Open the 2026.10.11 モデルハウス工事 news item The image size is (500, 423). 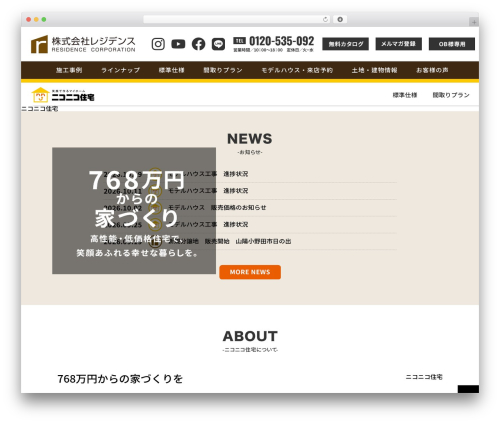pyautogui.click(x=250, y=191)
